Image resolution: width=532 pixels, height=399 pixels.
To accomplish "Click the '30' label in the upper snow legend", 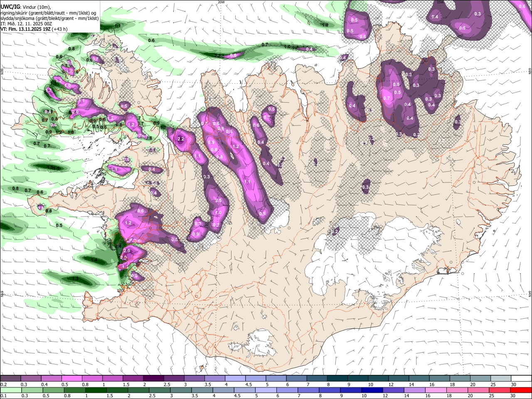I will click(513, 384).
